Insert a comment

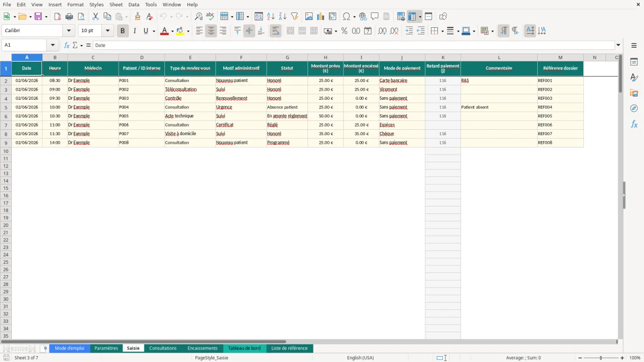pos(375,17)
